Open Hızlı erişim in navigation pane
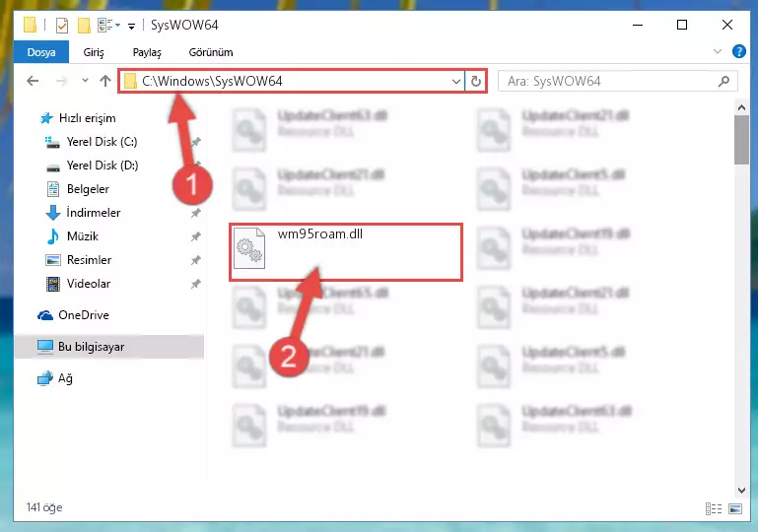Screen dimensions: 758x532 pyautogui.click(x=87, y=118)
